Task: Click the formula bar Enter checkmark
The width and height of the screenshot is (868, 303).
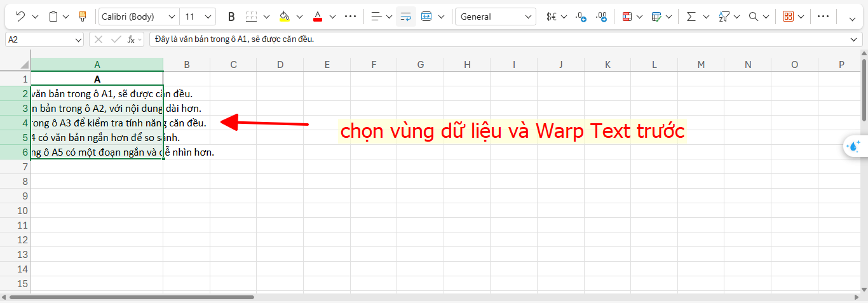Action: click(x=116, y=39)
